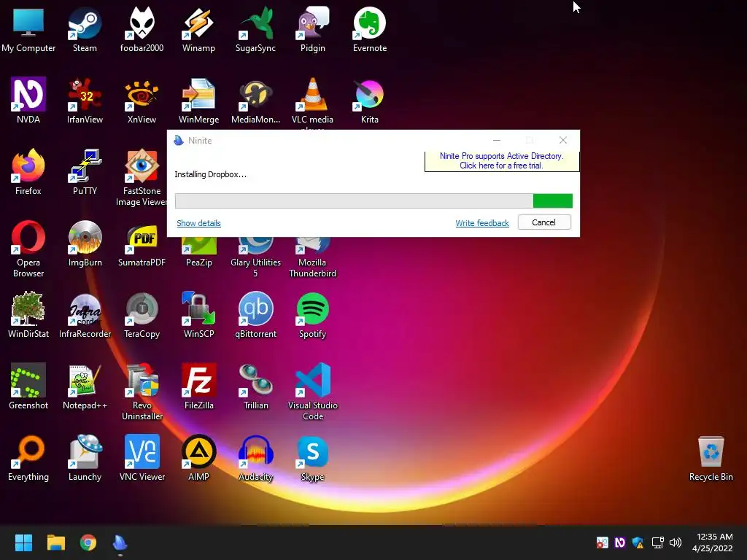Screen dimensions: 747x560
Task: Minimize the Ninite window
Action: point(496,140)
